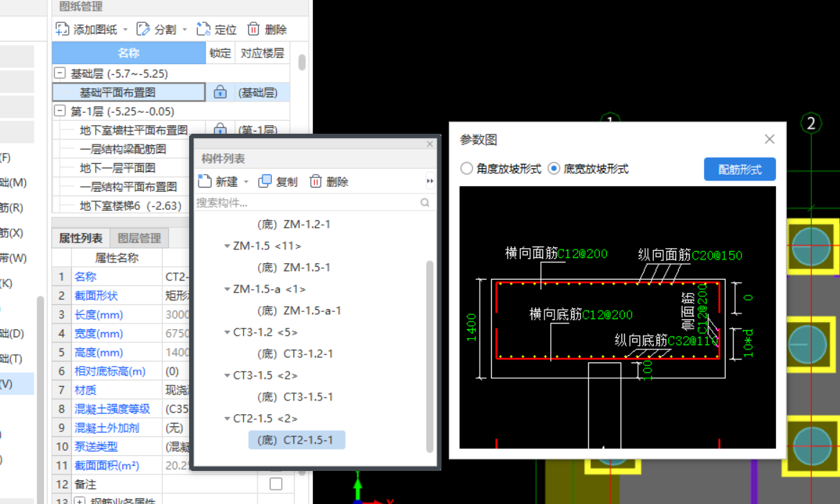Click the 材质 property name
Viewport: 840px width, 504px height.
point(85,390)
